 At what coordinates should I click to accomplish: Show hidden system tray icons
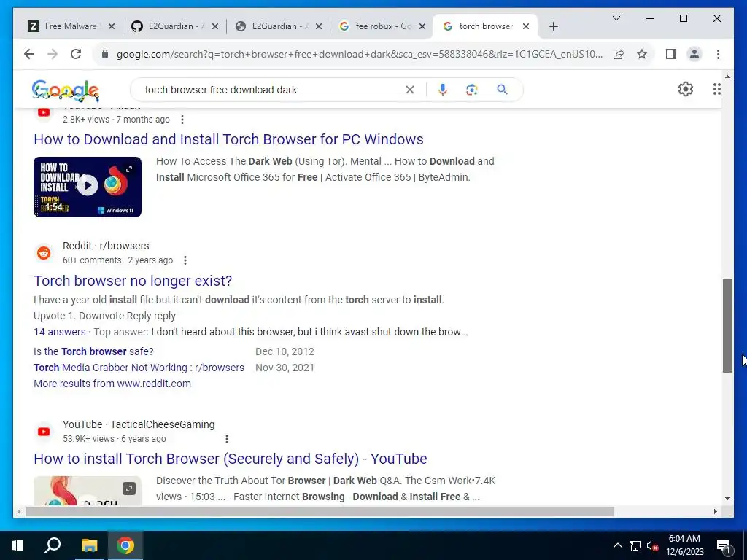point(617,545)
